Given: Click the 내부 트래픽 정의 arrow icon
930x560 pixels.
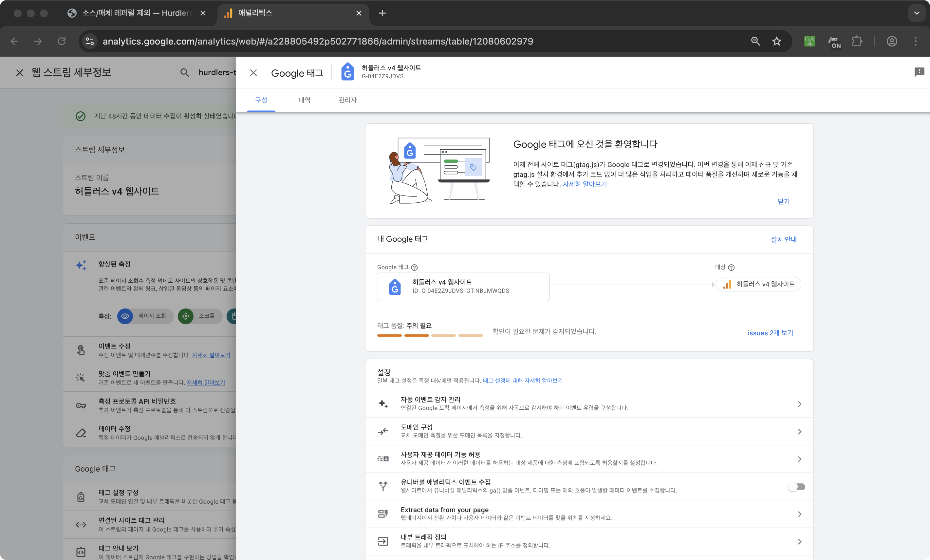Looking at the screenshot, I should pos(383,542).
